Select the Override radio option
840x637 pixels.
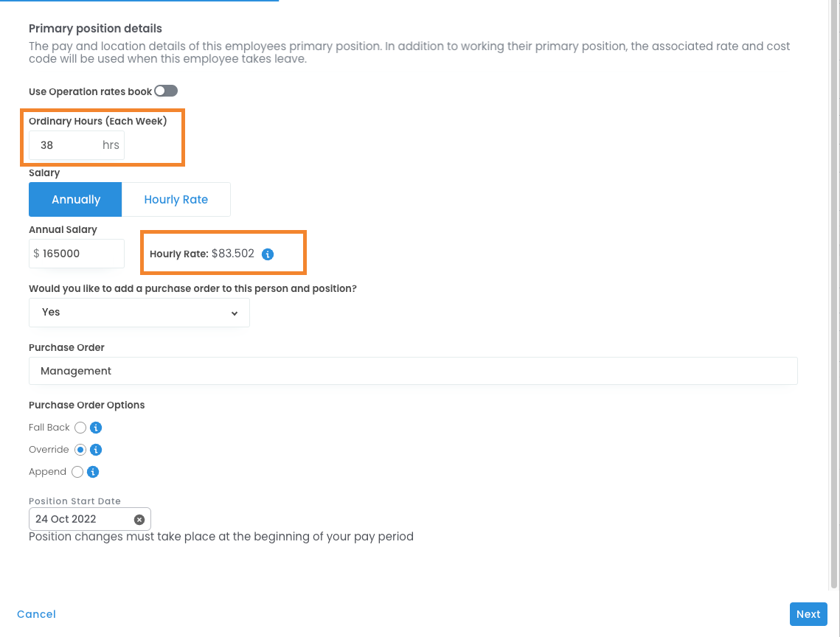coord(80,450)
